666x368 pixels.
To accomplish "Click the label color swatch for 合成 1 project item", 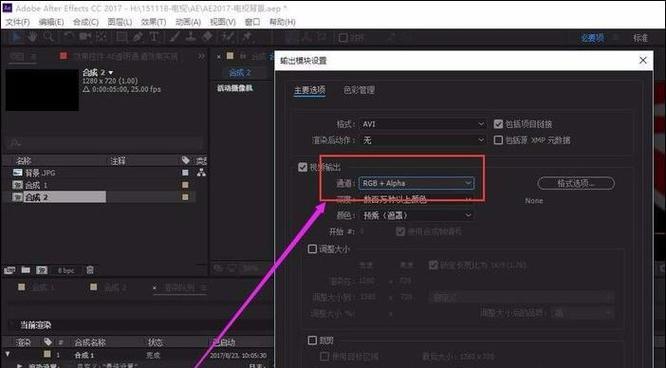I will pyautogui.click(x=185, y=185).
